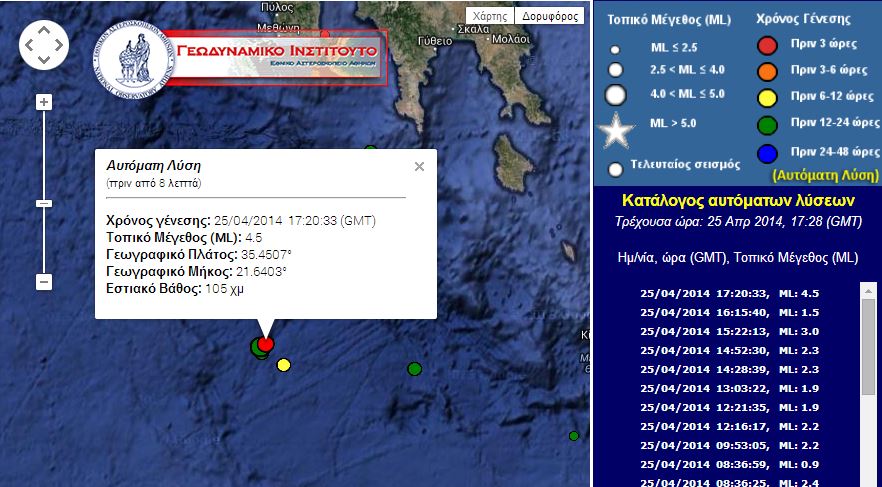Click the blue 'Πριν 24-48 ώρες' legend circle
Image resolution: width=882 pixels, height=487 pixels.
(x=768, y=152)
